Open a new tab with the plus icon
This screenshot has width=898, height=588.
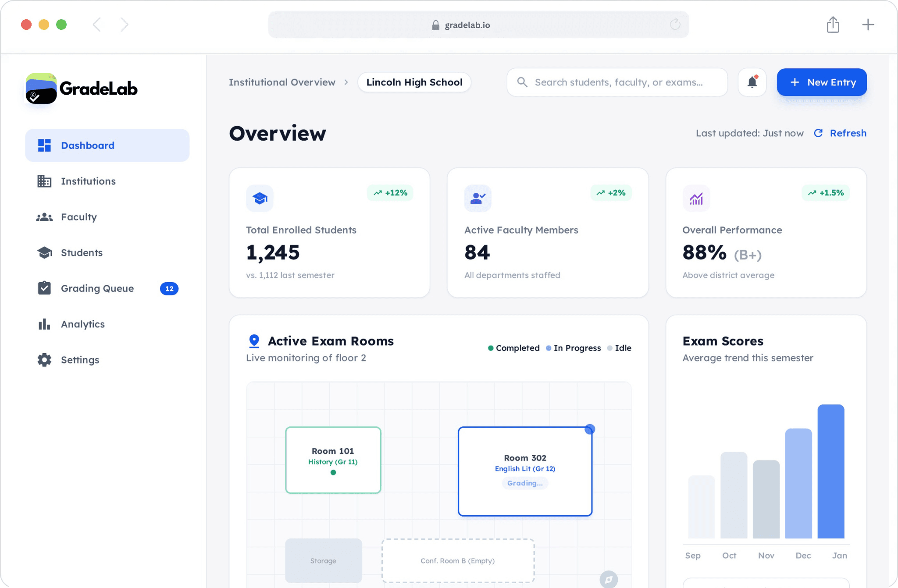coord(868,25)
